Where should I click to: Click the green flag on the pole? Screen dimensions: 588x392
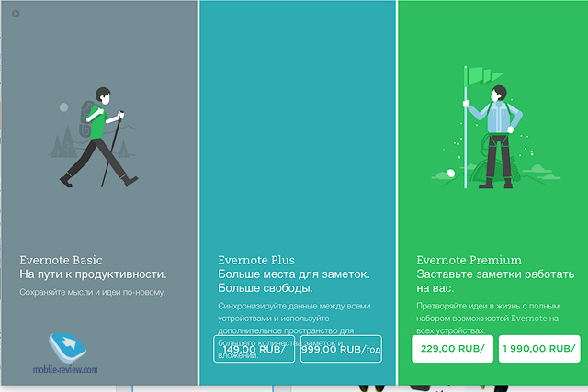click(478, 75)
